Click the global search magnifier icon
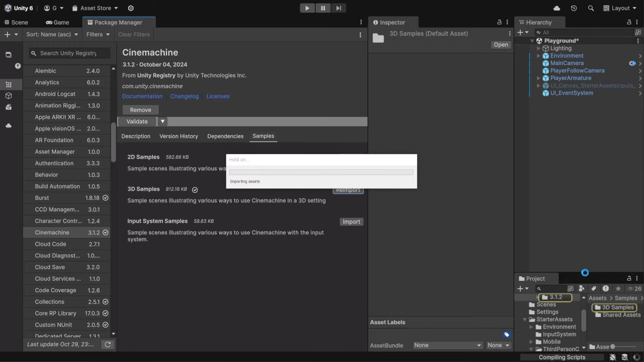Screen dimensions: 644x362 pos(591,8)
